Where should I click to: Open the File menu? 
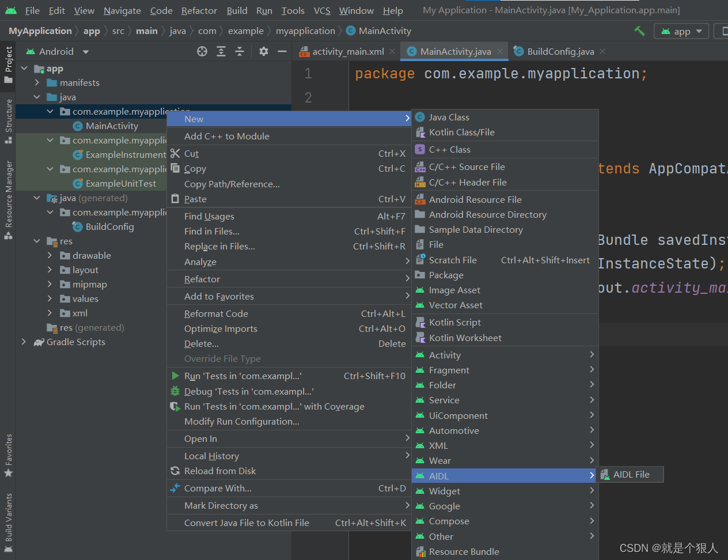(32, 10)
